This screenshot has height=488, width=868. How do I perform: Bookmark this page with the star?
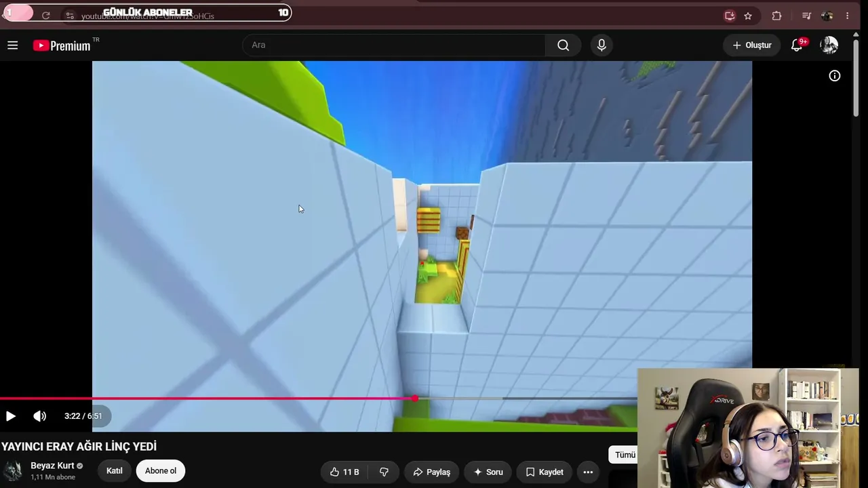[x=748, y=16]
